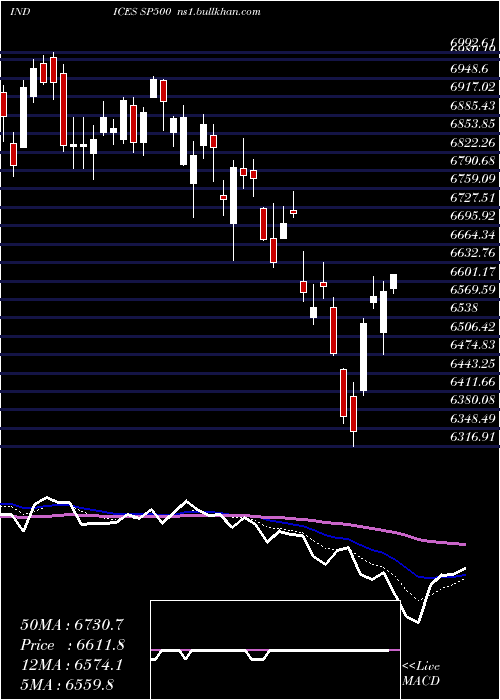Image resolution: width=500 pixels, height=700 pixels.
Task: Click the 6853.85 price axis label
Action: [x=473, y=125]
